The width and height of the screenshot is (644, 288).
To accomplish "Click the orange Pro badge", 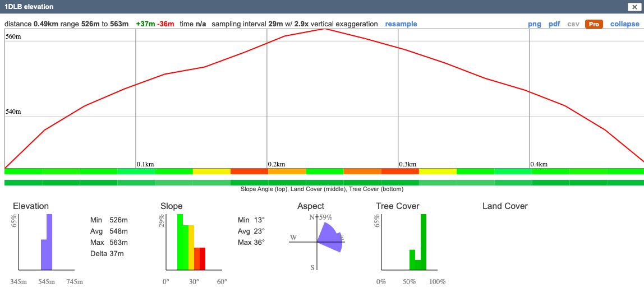I will coord(594,24).
